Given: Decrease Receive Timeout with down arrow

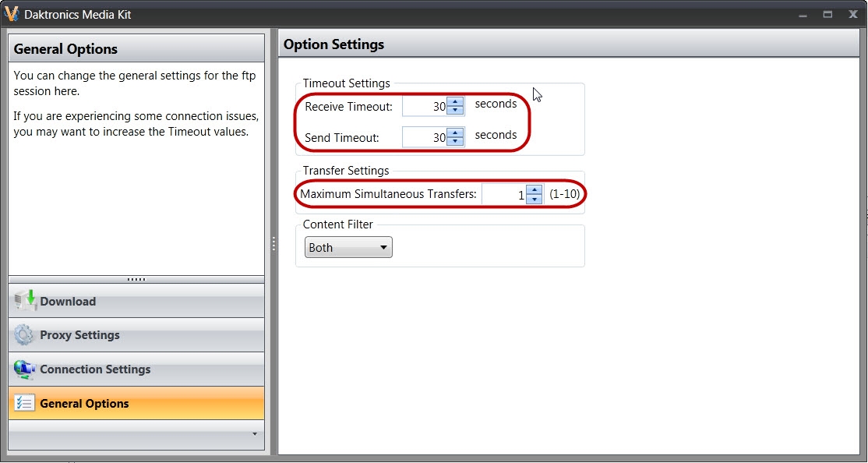Looking at the screenshot, I should point(456,111).
